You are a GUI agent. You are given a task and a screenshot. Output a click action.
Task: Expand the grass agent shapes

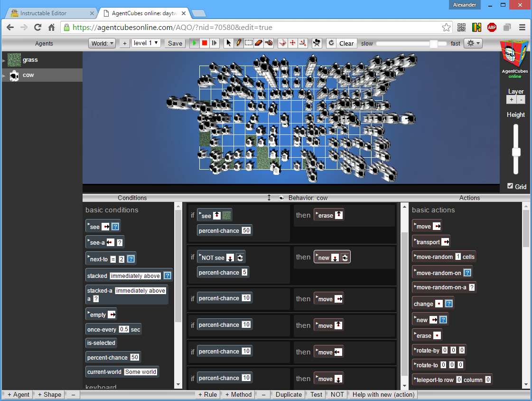tap(4, 60)
